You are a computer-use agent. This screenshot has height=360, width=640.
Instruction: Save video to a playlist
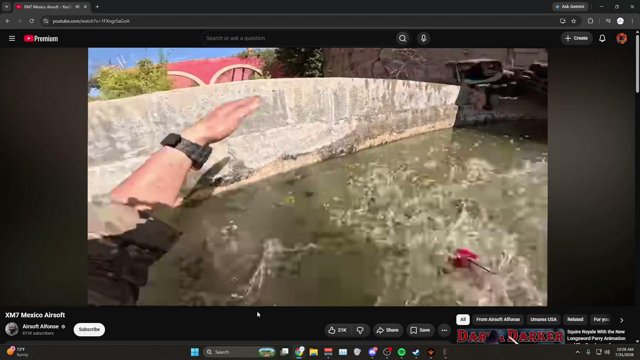(420, 330)
